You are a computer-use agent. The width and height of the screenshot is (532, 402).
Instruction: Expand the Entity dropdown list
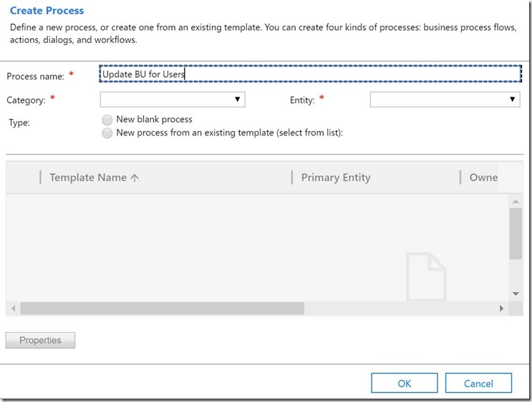pyautogui.click(x=445, y=100)
